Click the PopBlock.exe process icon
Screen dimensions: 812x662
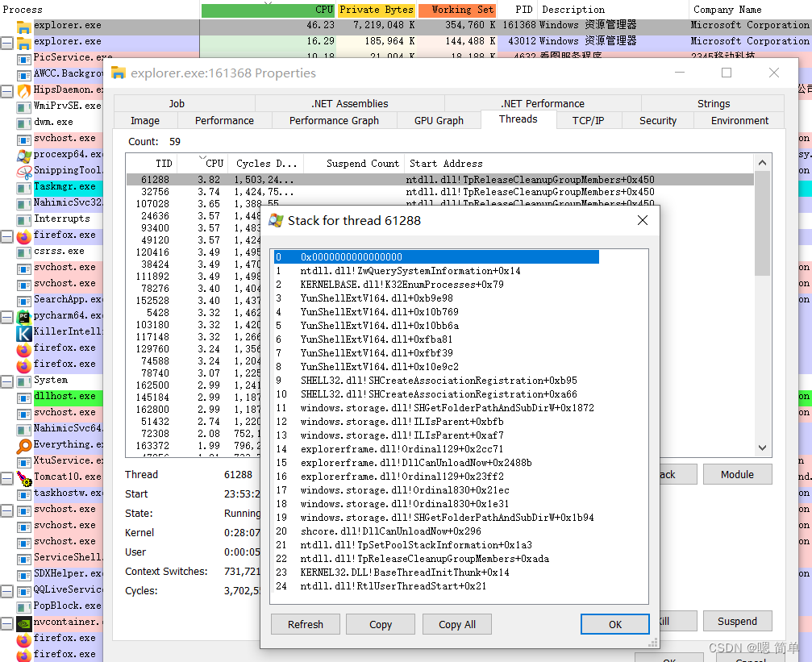pyautogui.click(x=24, y=606)
